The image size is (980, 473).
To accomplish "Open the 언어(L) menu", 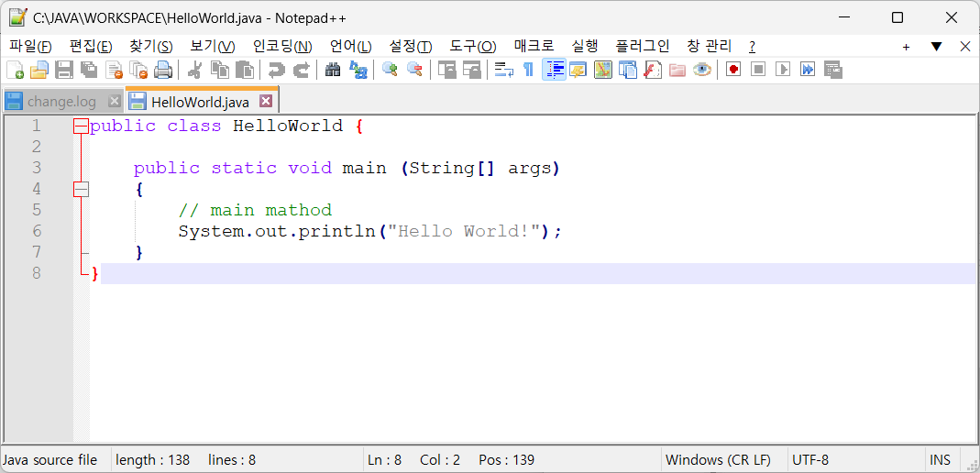I will [350, 46].
